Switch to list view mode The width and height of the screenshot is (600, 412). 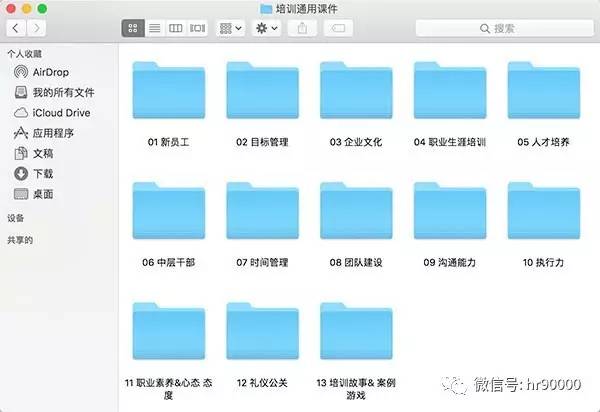(154, 29)
